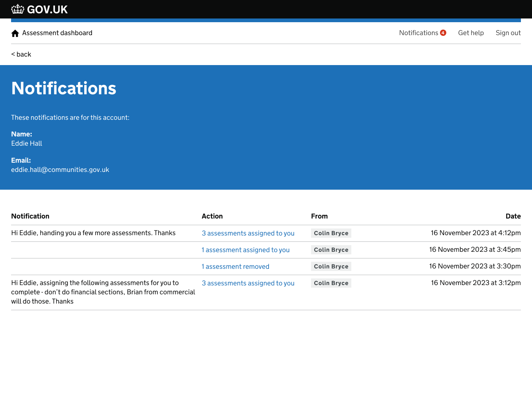Open the 1 assessment removed link

(x=235, y=267)
